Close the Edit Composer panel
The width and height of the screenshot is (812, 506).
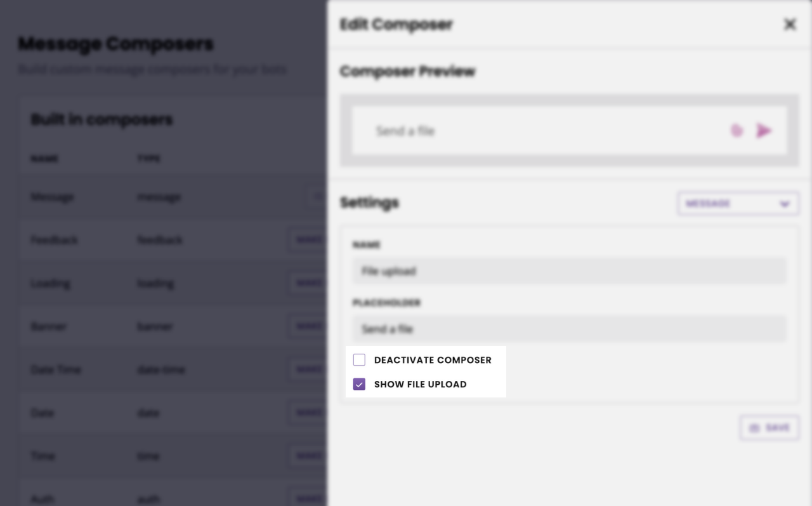[790, 24]
